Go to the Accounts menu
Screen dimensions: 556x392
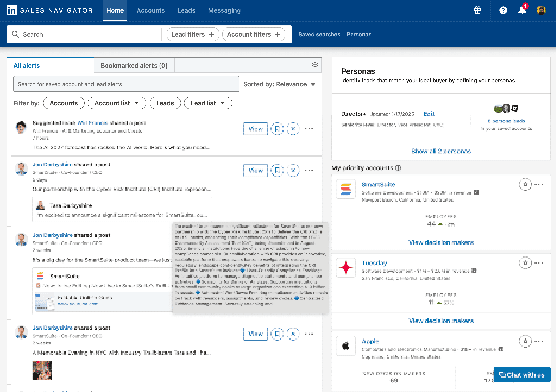[150, 10]
